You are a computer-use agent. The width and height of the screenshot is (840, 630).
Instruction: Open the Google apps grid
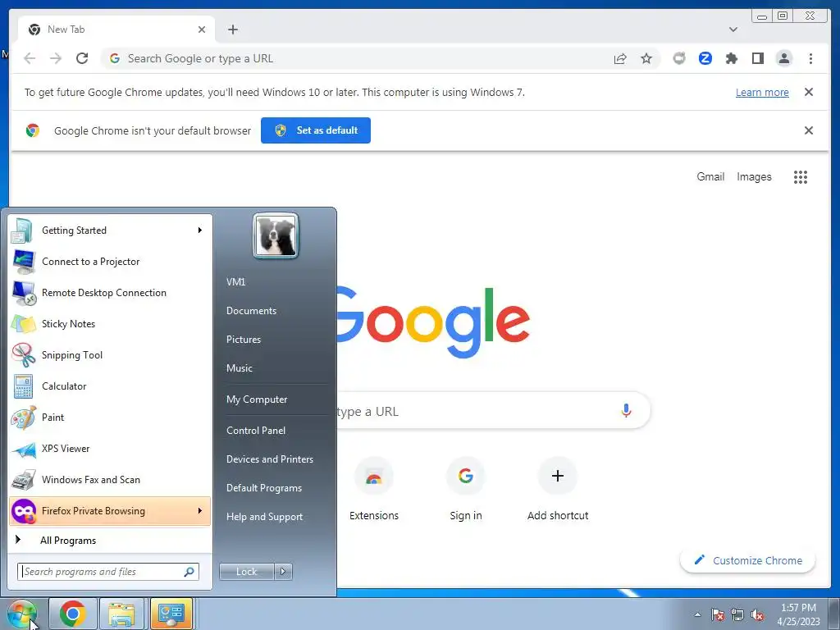click(801, 177)
